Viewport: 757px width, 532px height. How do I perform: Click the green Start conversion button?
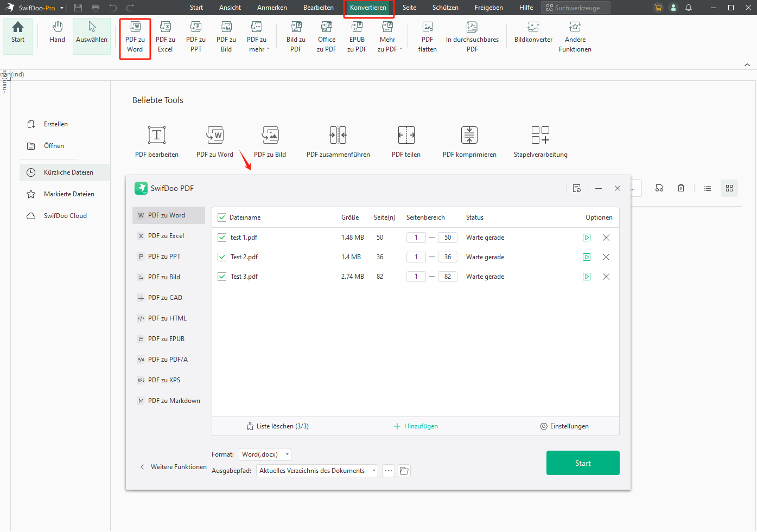[x=583, y=463]
